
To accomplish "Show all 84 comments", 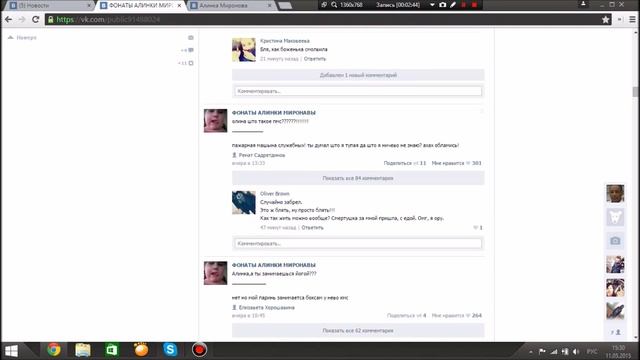I will coord(358,178).
